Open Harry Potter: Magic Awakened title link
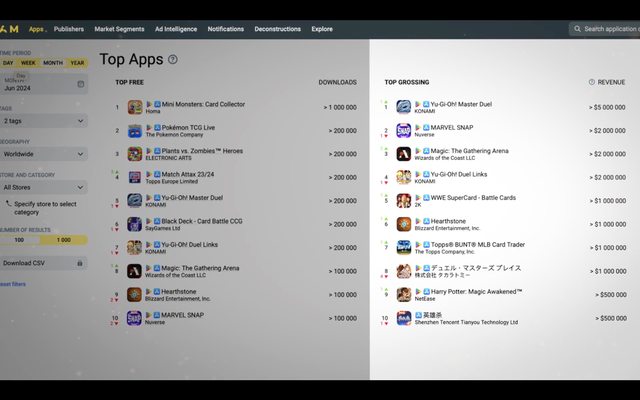Viewport: 640px width, 400px height. coord(476,291)
